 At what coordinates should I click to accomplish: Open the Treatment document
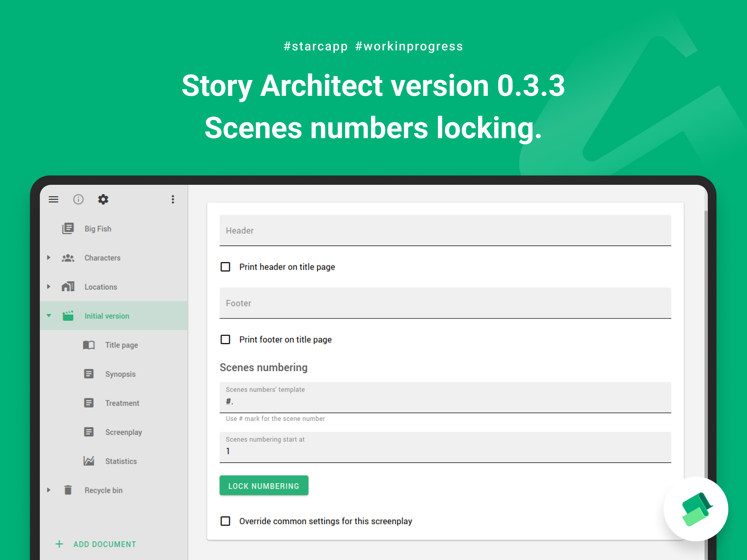122,403
